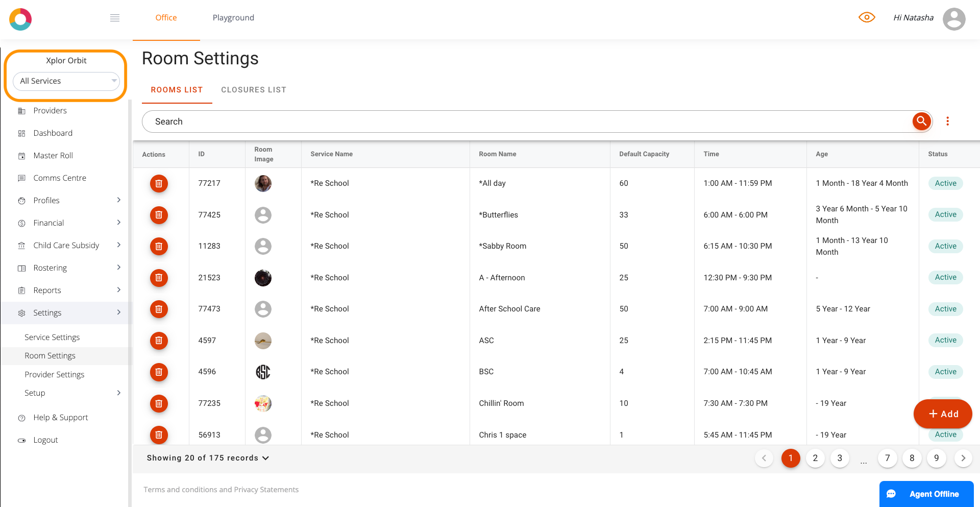Go to page 2 of records
This screenshot has width=980, height=507.
pyautogui.click(x=815, y=458)
